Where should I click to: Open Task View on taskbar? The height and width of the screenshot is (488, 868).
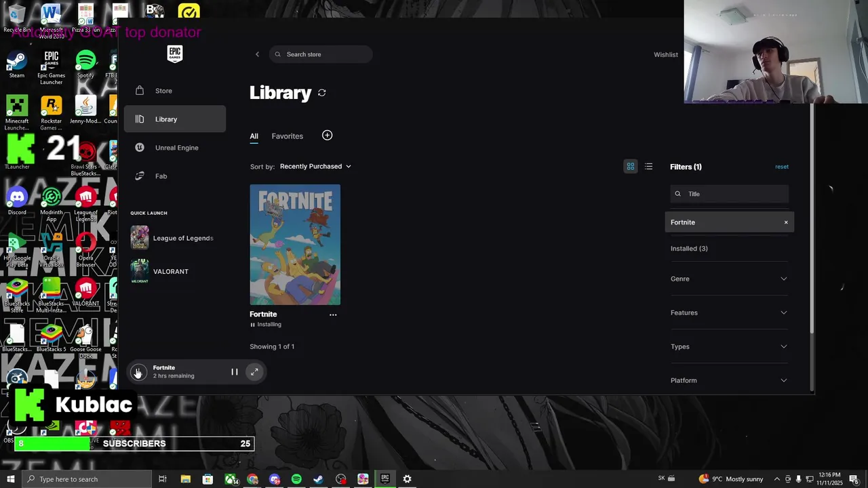point(163,479)
